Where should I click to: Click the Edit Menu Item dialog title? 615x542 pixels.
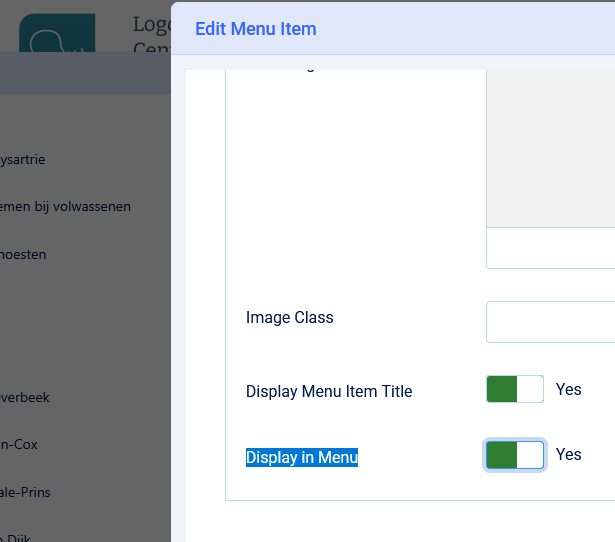point(256,28)
